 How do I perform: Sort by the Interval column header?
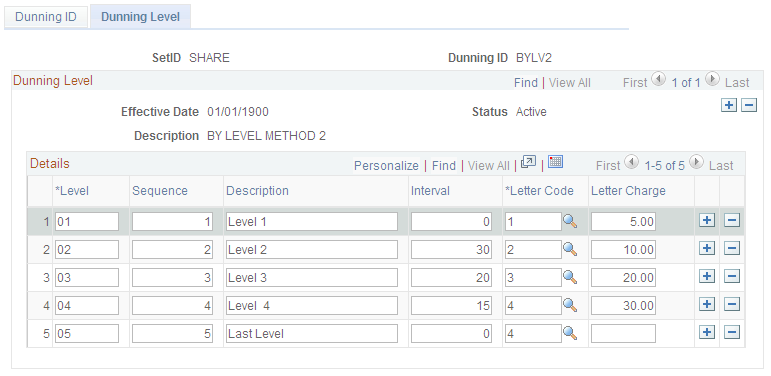pyautogui.click(x=430, y=191)
